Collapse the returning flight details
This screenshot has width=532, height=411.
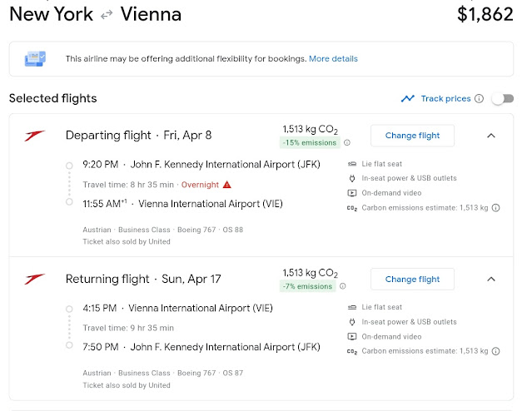point(490,279)
